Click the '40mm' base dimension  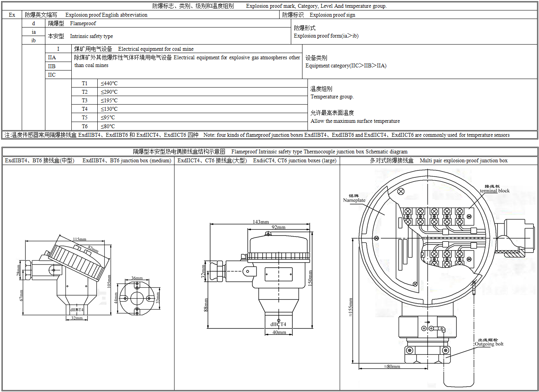279,332
